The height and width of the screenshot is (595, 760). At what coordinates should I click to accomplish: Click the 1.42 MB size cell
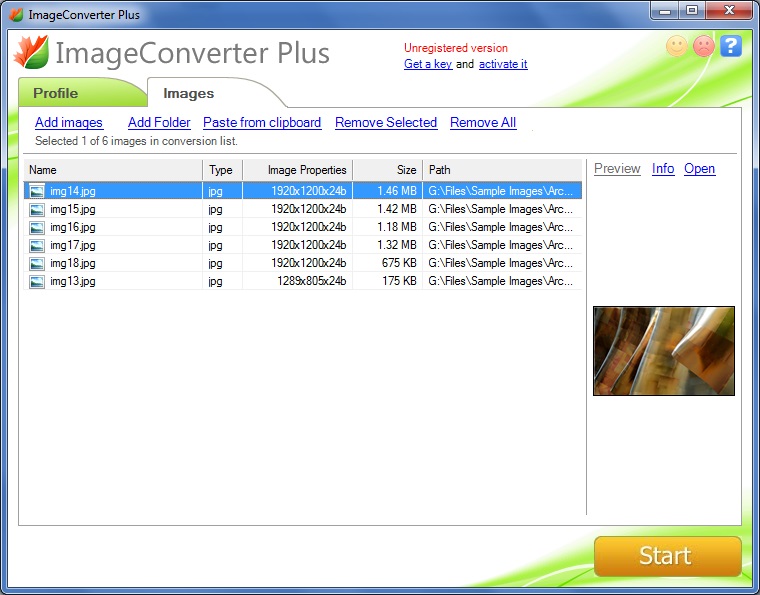coord(397,209)
